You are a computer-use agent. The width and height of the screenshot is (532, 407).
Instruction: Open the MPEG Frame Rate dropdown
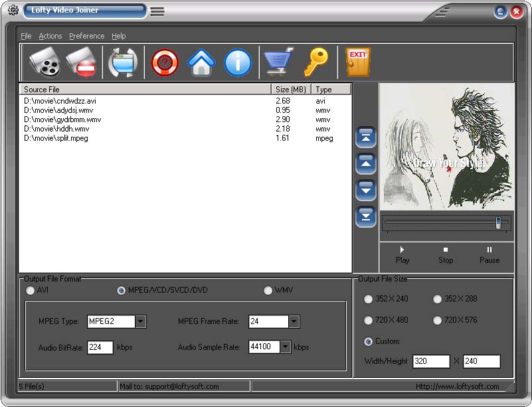[294, 321]
